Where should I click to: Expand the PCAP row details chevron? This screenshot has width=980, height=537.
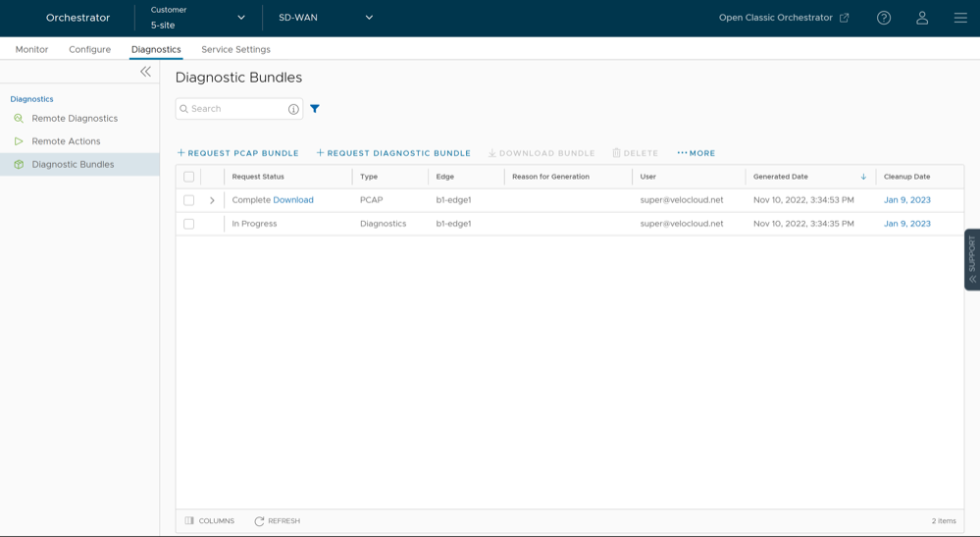coord(212,200)
